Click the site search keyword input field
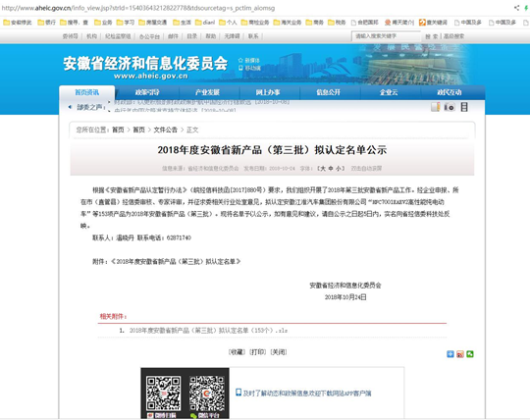Viewport: 530px width, 420px height. pyautogui.click(x=386, y=36)
